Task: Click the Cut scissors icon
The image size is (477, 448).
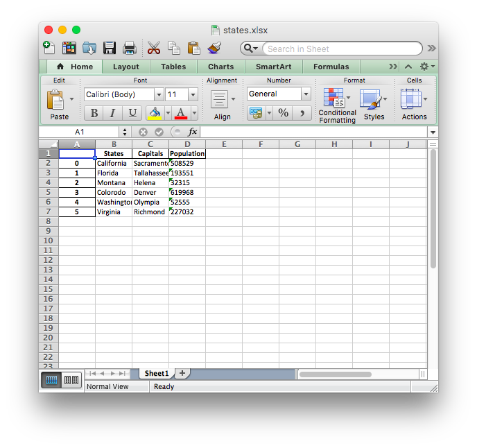Action: pyautogui.click(x=153, y=48)
